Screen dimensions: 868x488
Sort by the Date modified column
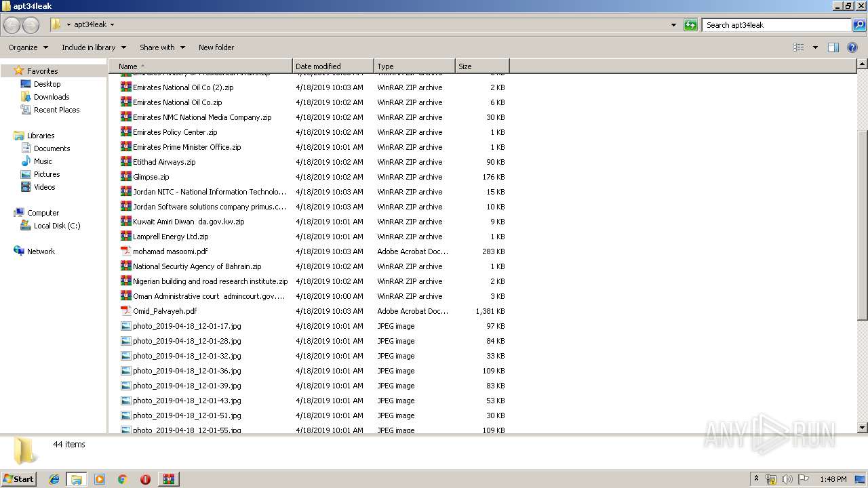click(x=333, y=66)
